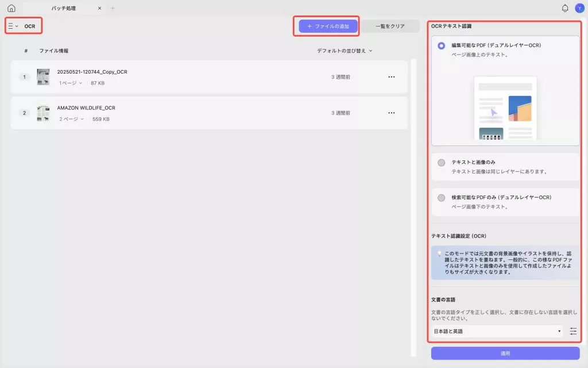Open more options for AMAZON WILDLIFE_OCR
Screen dimensions: 588x368
coord(392,113)
